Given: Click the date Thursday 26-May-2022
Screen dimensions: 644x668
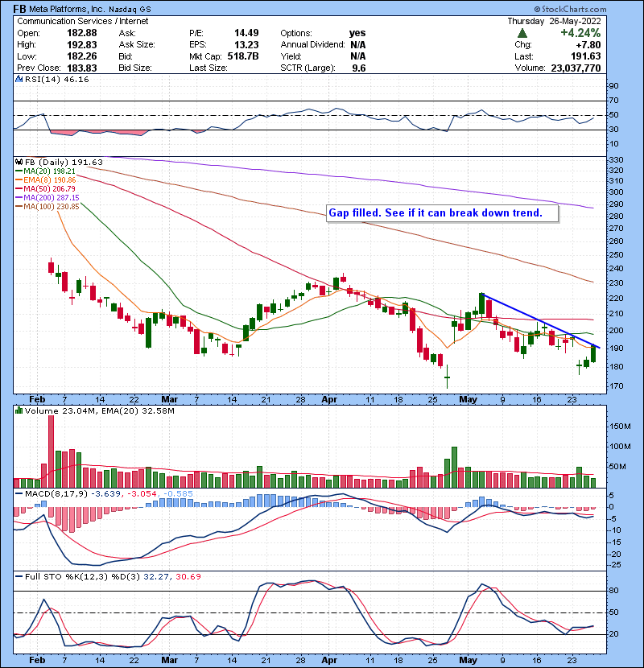Looking at the screenshot, I should coord(554,21).
